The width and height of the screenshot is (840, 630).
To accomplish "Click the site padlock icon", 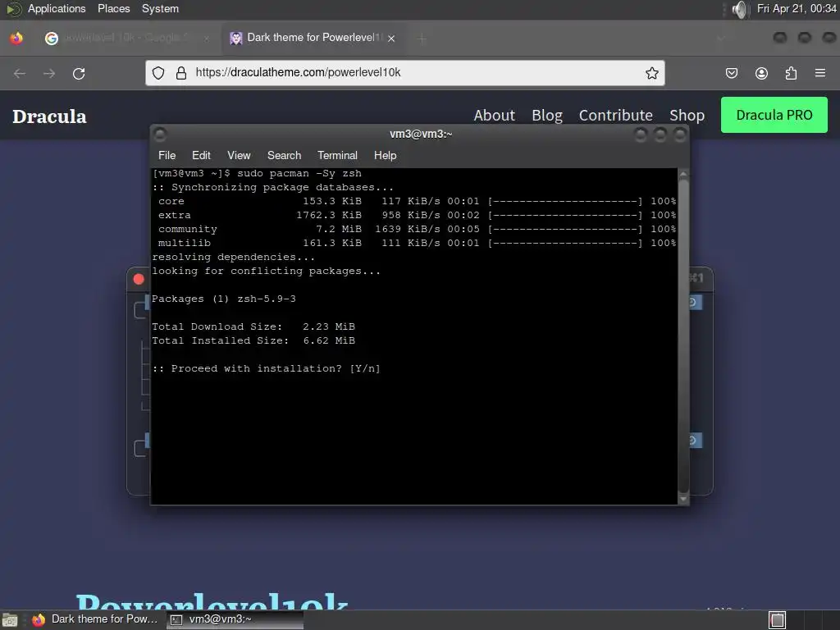I will (181, 73).
